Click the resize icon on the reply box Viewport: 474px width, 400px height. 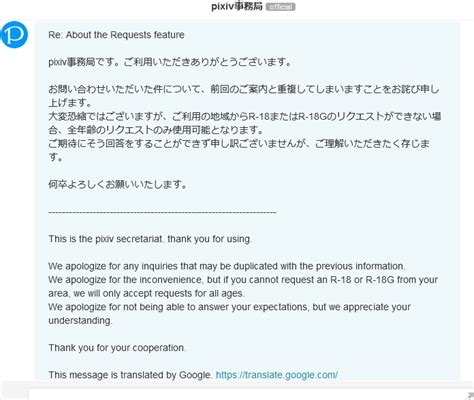471,396
